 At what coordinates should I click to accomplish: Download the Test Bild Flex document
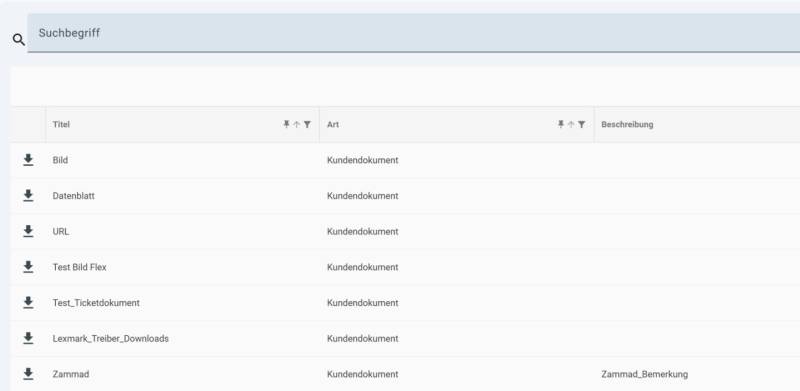pos(28,267)
